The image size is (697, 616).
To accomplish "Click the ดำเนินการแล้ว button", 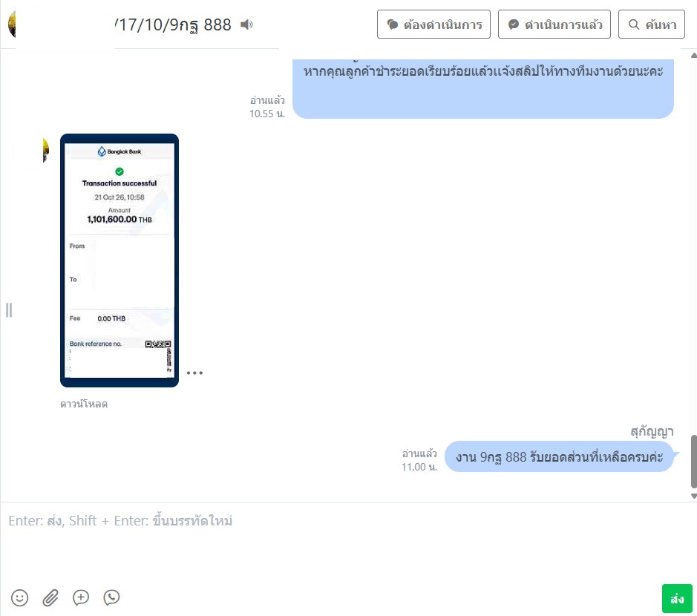I will (554, 24).
